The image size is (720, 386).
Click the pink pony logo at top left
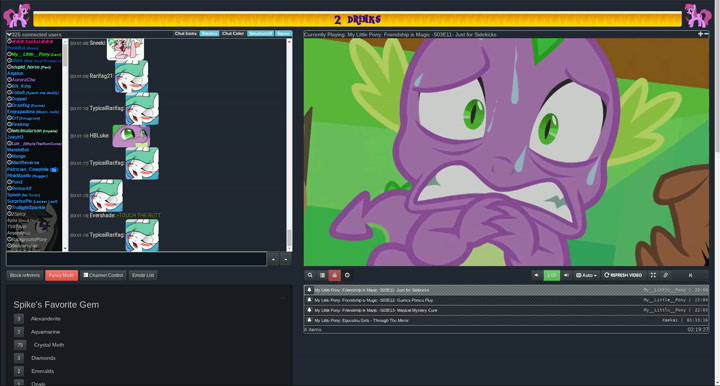click(x=17, y=16)
